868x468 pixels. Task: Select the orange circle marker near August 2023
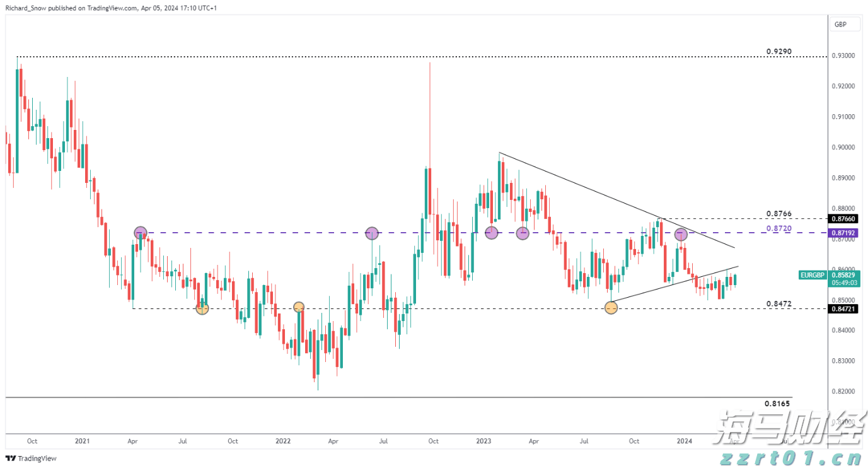pyautogui.click(x=611, y=308)
